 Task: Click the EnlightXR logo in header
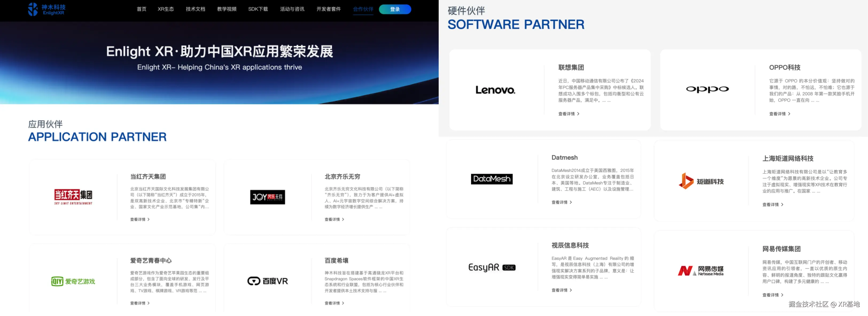pos(46,9)
